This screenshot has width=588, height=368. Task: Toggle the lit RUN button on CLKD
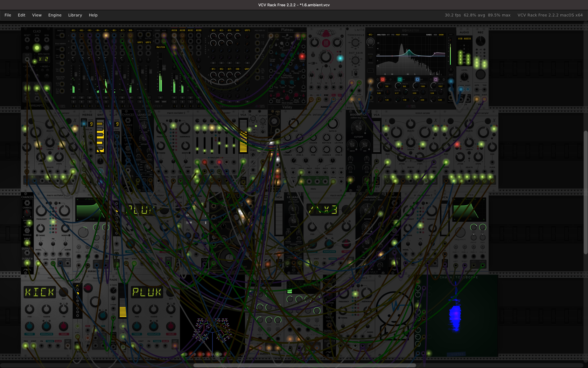click(x=37, y=48)
